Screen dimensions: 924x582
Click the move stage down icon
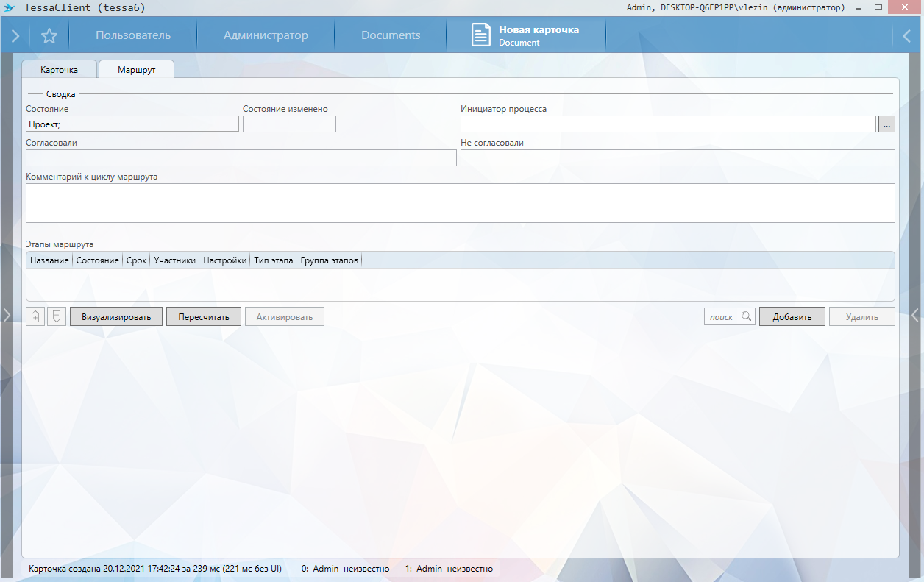click(55, 316)
